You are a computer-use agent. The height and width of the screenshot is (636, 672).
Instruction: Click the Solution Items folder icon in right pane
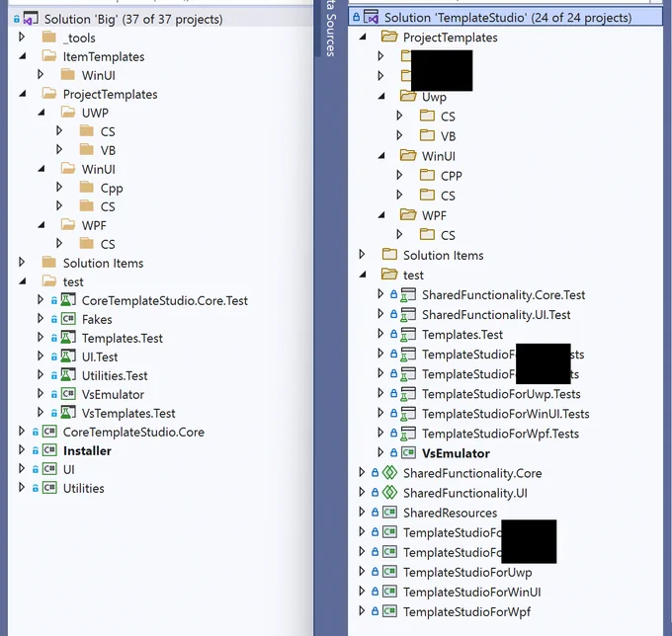(x=389, y=255)
